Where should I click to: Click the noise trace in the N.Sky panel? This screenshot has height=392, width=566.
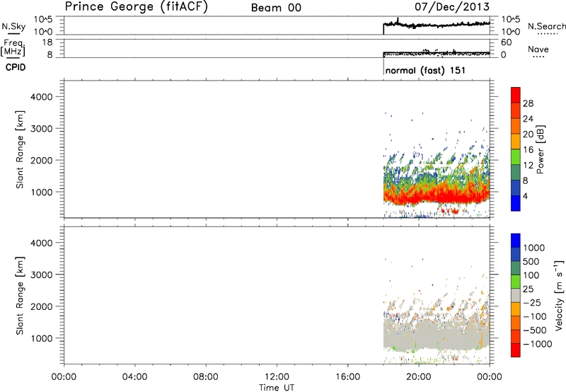pos(437,25)
